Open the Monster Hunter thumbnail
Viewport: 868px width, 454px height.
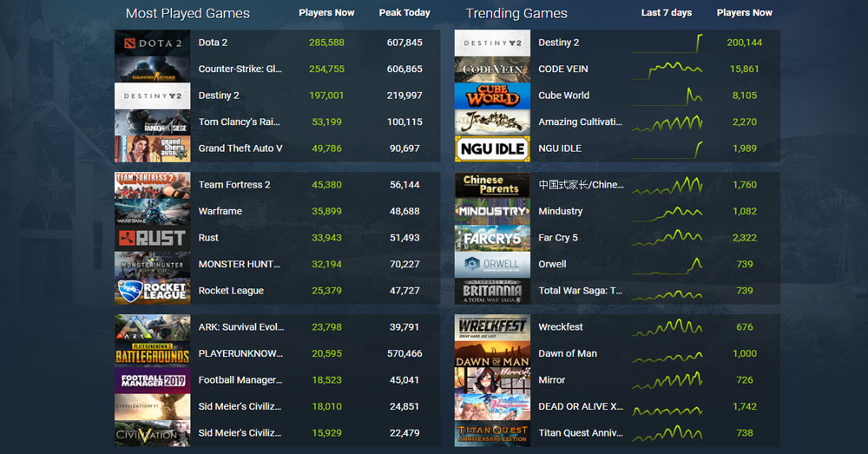click(152, 265)
